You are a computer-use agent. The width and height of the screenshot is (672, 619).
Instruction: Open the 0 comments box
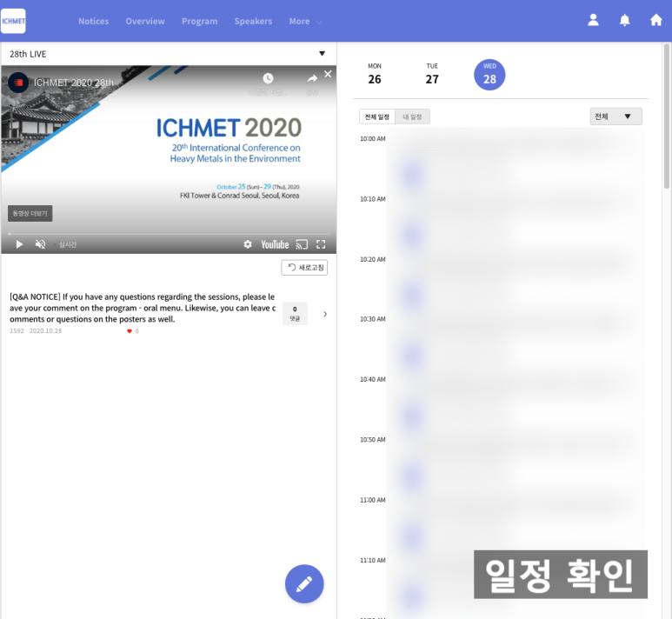click(295, 313)
